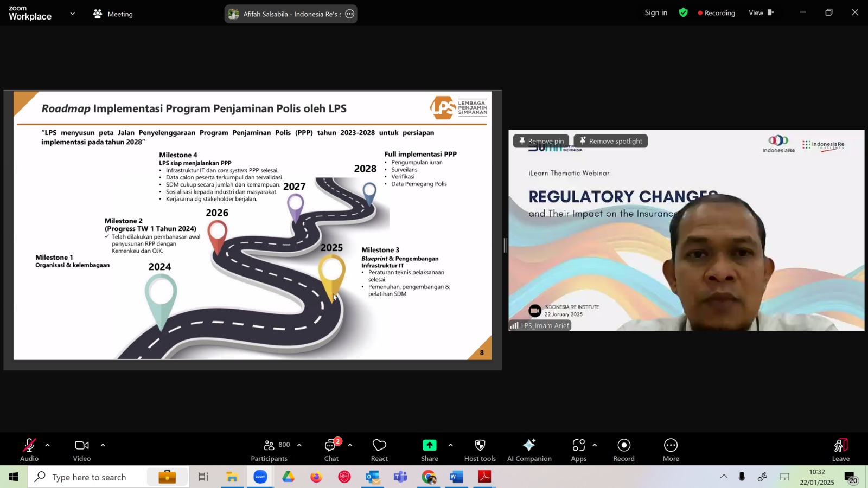Open the View layout menu
868x488 pixels.
coord(761,12)
